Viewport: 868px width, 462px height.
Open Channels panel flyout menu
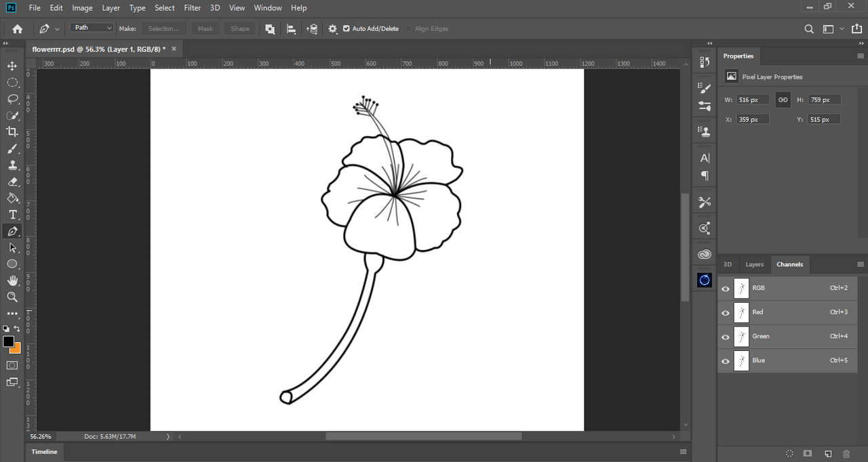coord(861,264)
